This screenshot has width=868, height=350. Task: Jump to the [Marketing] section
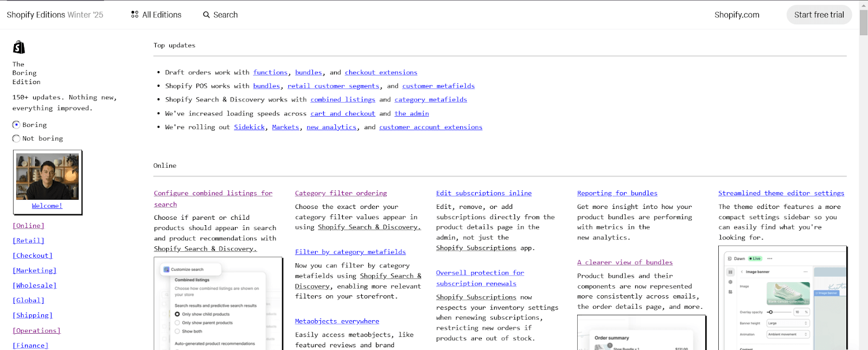(x=34, y=270)
